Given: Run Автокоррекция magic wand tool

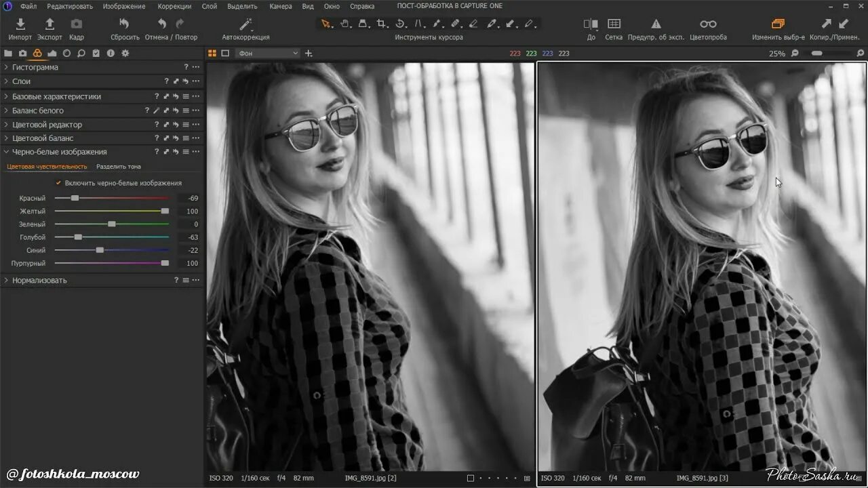Looking at the screenshot, I should pos(245,24).
